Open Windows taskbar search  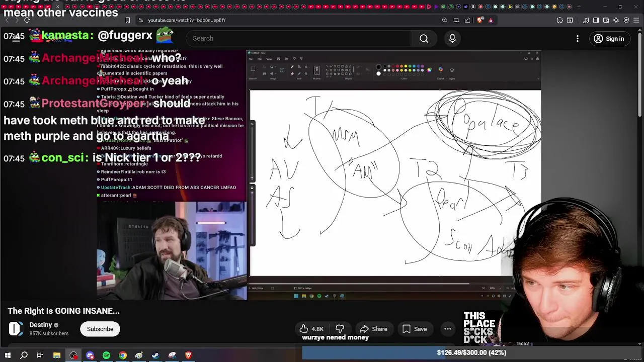[x=24, y=355]
